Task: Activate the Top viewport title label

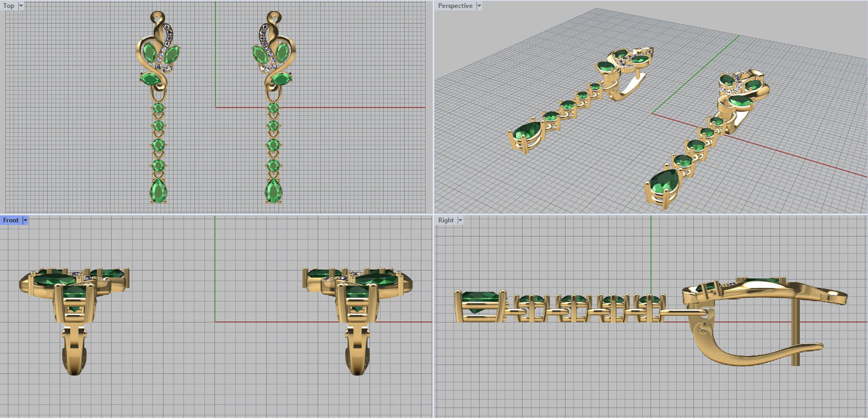Action: coord(9,5)
